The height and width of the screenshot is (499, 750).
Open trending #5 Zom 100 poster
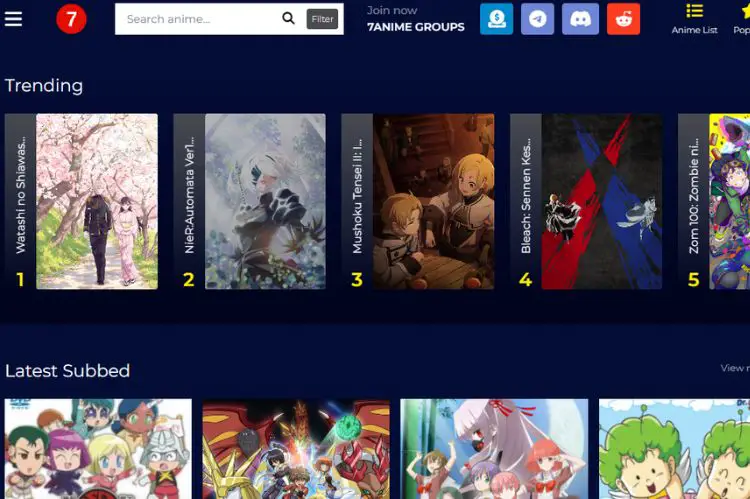point(730,201)
